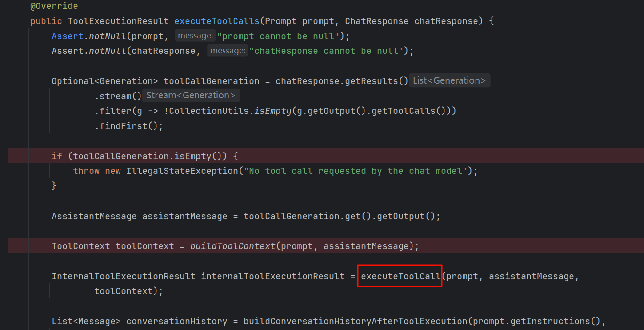
Task: Click the List<Message> type declaration
Action: 86,321
